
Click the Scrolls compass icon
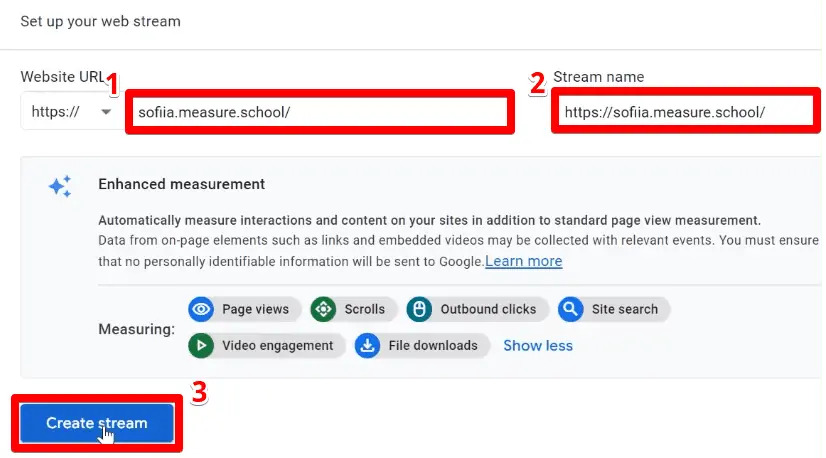pos(323,309)
